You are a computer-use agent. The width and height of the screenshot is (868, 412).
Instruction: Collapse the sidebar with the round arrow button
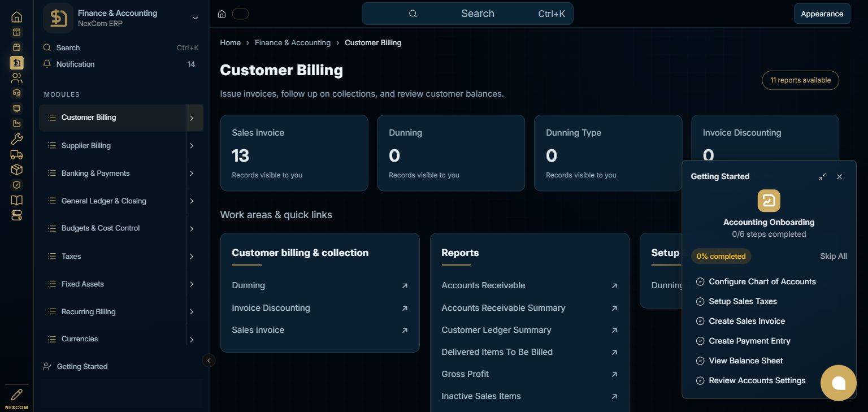tap(209, 360)
